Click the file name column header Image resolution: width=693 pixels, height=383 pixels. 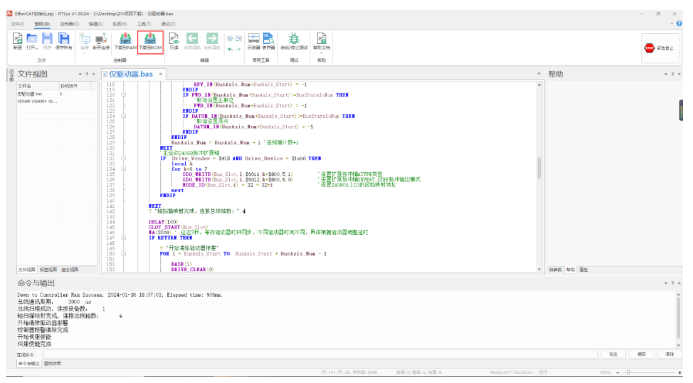coord(38,86)
